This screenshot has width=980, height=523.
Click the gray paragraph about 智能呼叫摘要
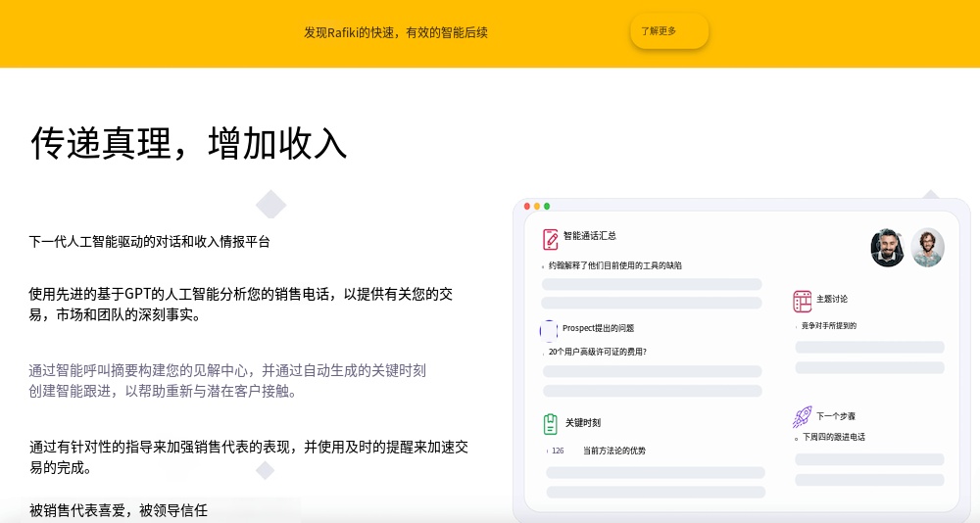[x=227, y=381]
